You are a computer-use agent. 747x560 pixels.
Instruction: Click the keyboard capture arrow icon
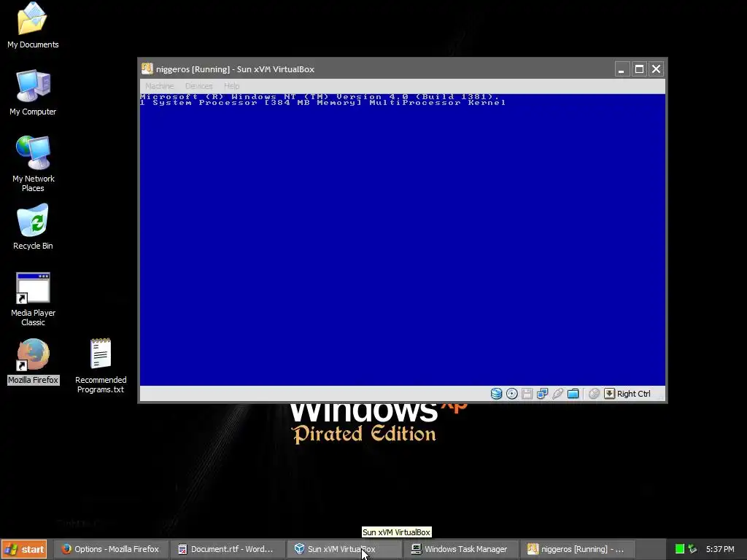pyautogui.click(x=609, y=393)
